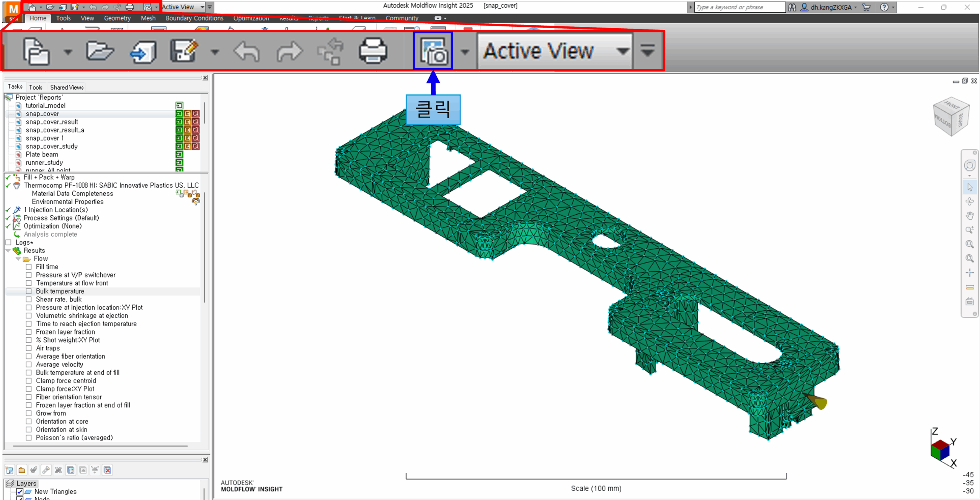Click the small Undo arrow in the title bar
Screen dimensions: 980x500
tap(93, 7)
